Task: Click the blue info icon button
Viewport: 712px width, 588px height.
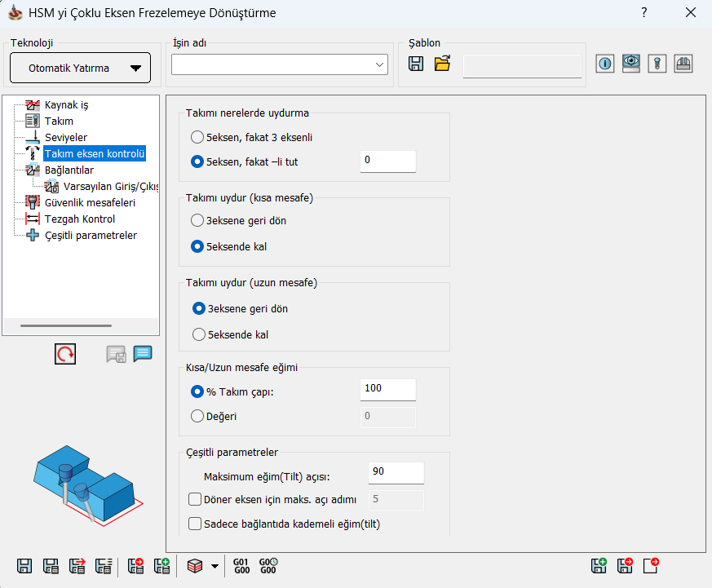Action: pos(604,64)
